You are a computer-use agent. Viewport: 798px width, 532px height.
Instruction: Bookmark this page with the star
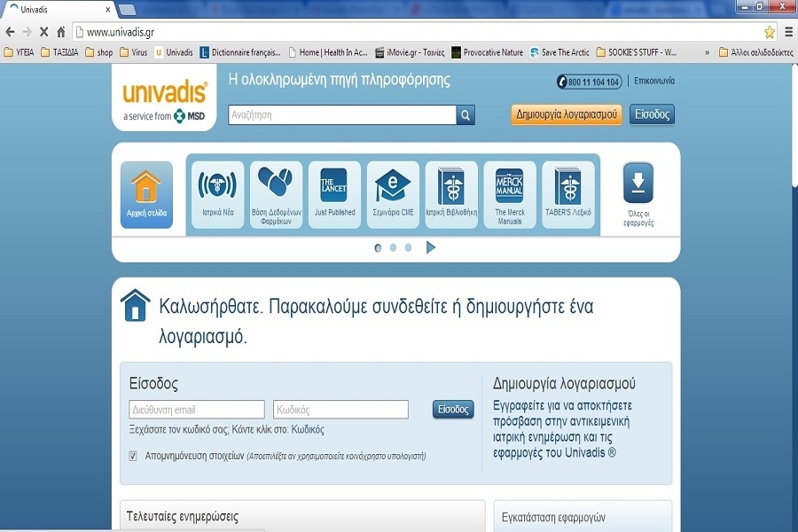769,32
